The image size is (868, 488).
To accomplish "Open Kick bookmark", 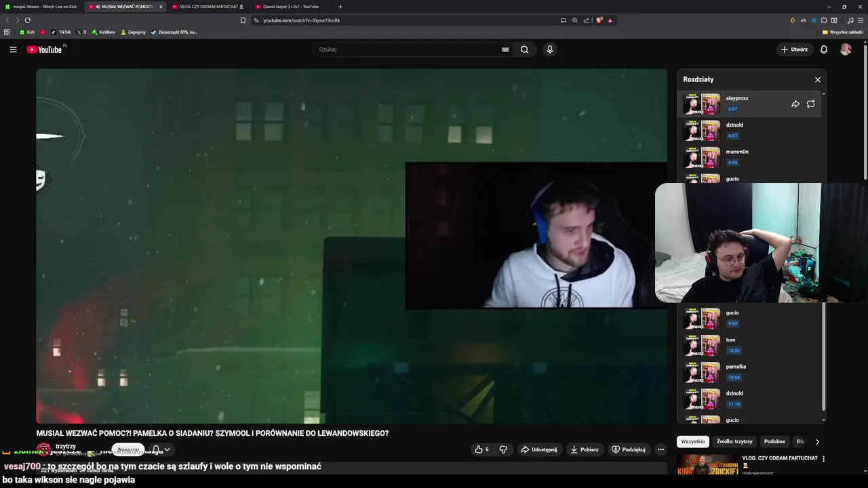I will (x=27, y=32).
